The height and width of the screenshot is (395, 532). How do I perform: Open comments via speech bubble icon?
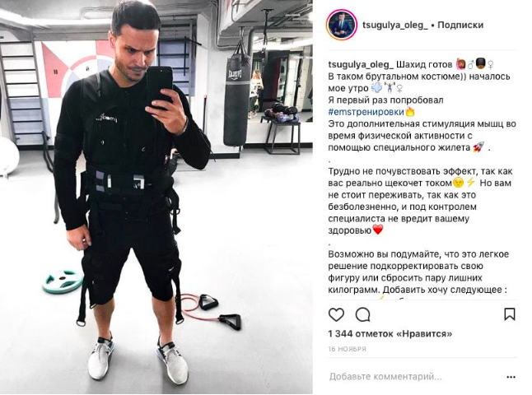coord(362,314)
